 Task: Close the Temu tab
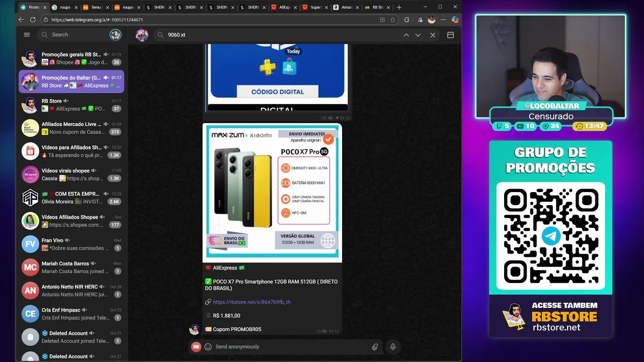tap(107, 8)
